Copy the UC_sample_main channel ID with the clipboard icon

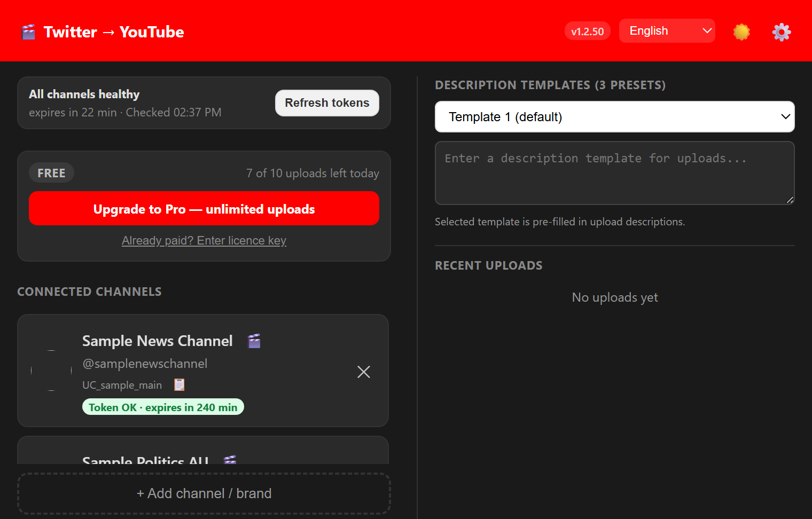pos(179,385)
